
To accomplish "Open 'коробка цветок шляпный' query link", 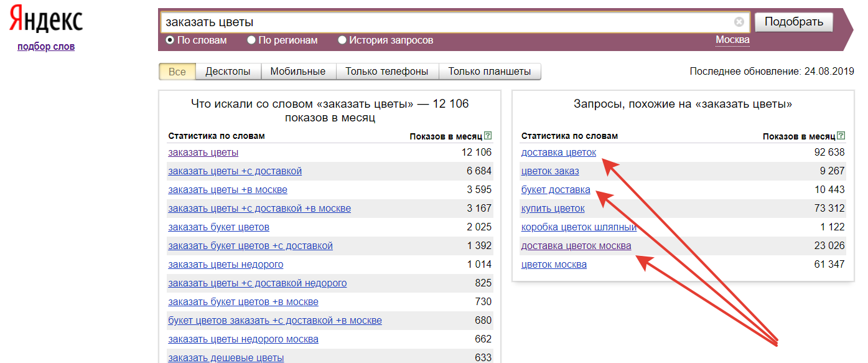I will (579, 227).
